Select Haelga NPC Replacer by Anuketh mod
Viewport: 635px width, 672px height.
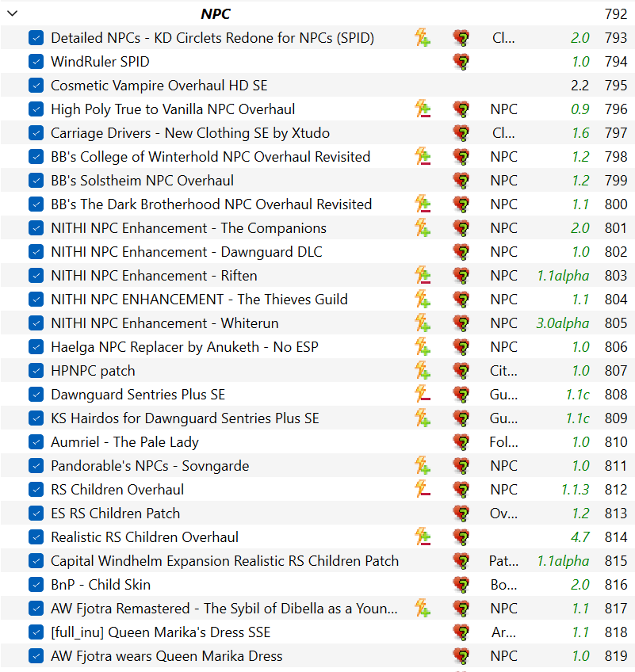(185, 347)
